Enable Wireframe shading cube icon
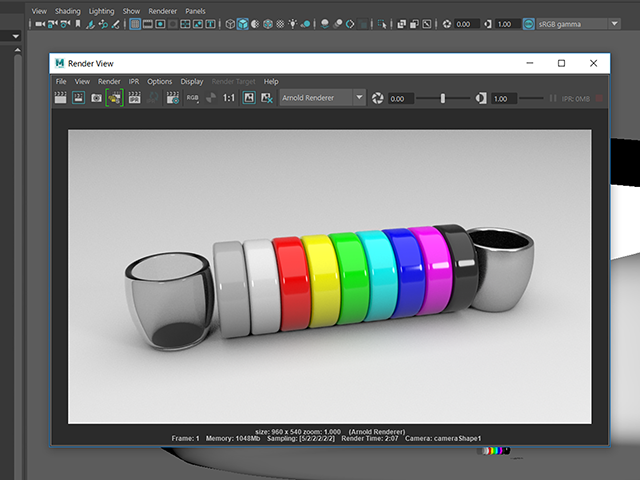This screenshot has width=640, height=480. 230,24
